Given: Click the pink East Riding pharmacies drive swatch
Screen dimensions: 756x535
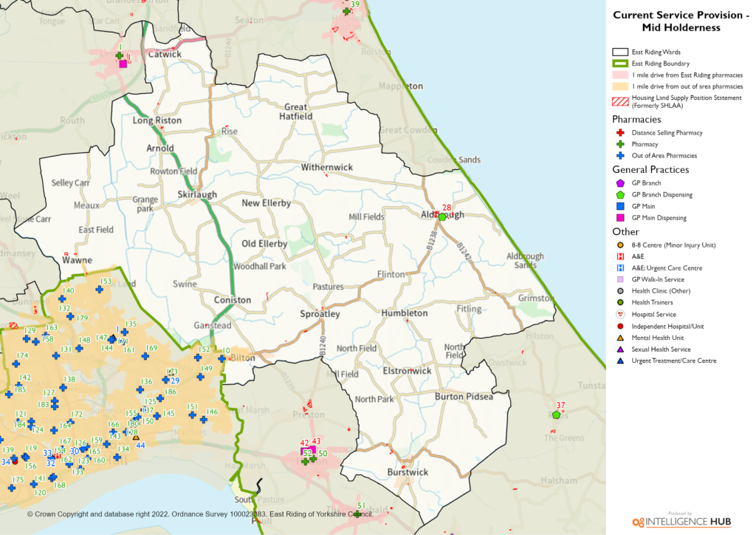Looking at the screenshot, I should (x=619, y=75).
